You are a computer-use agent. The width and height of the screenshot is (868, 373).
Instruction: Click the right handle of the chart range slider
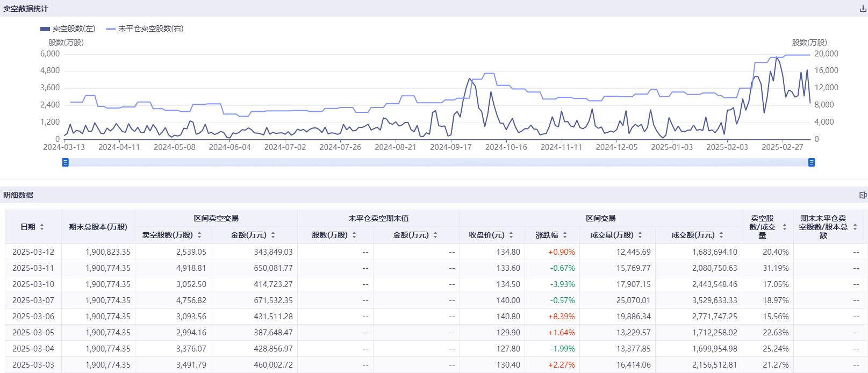point(812,162)
